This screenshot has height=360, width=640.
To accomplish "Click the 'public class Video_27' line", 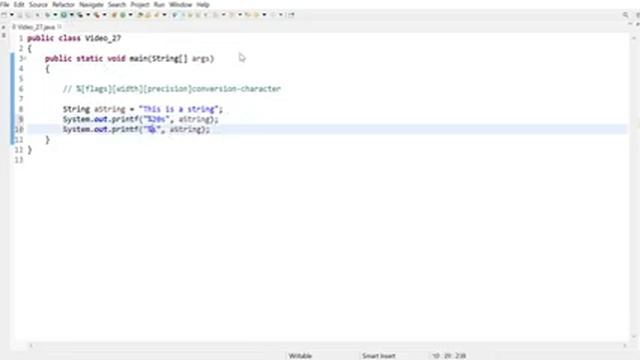I will (74, 38).
